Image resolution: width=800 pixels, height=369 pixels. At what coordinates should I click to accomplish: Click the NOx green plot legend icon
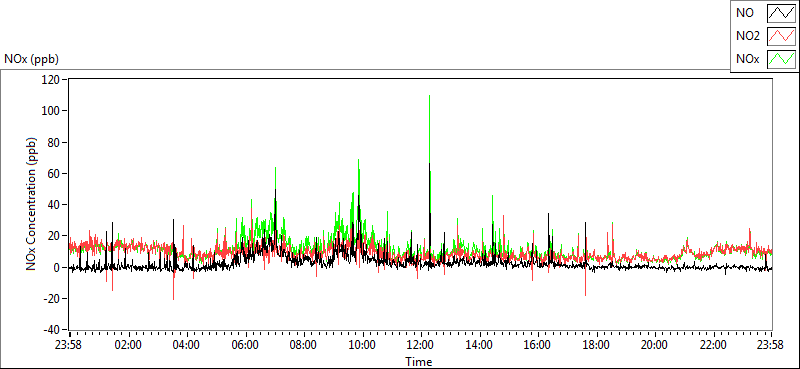click(781, 59)
